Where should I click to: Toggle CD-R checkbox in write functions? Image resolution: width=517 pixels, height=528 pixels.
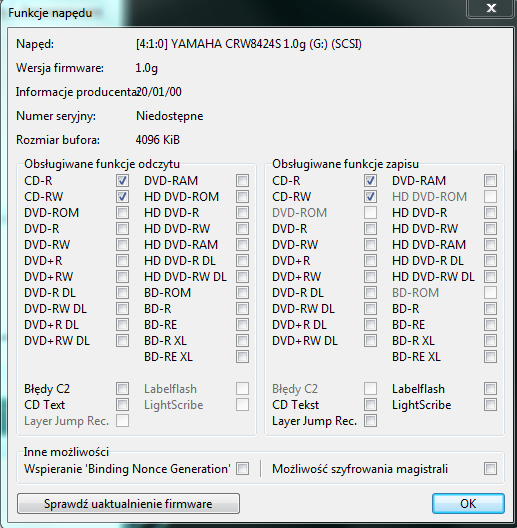[x=370, y=180]
